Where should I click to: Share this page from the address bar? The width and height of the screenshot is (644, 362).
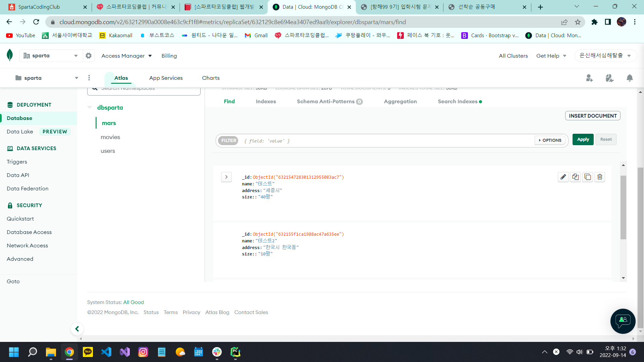564,22
